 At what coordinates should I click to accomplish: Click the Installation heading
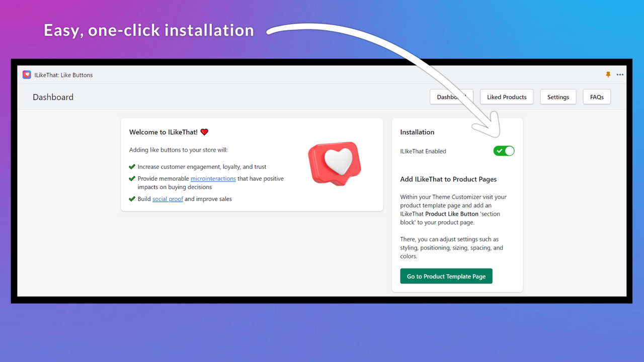pos(417,132)
